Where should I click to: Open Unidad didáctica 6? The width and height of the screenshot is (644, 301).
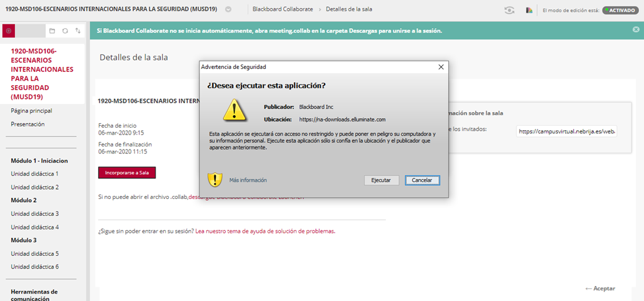pyautogui.click(x=35, y=267)
